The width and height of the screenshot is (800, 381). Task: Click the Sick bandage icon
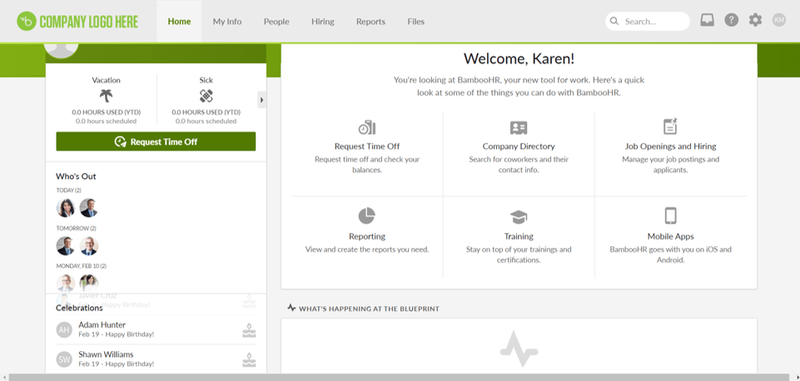(206, 96)
